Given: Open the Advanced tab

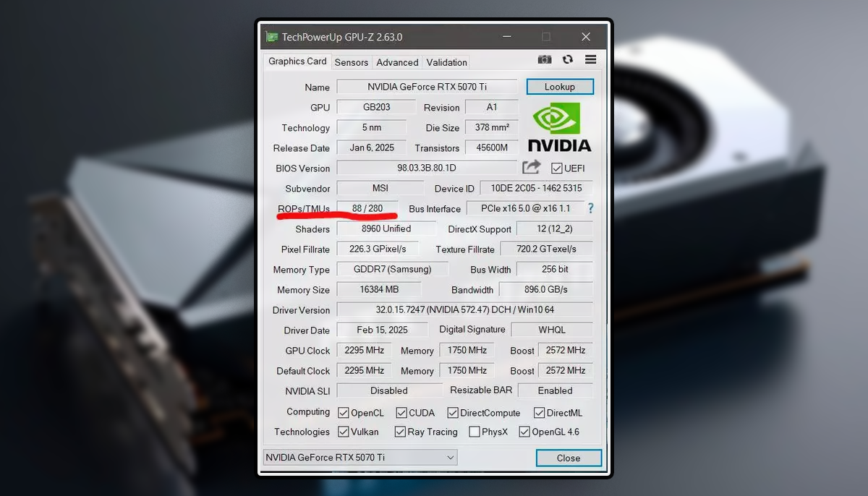Looking at the screenshot, I should point(397,62).
